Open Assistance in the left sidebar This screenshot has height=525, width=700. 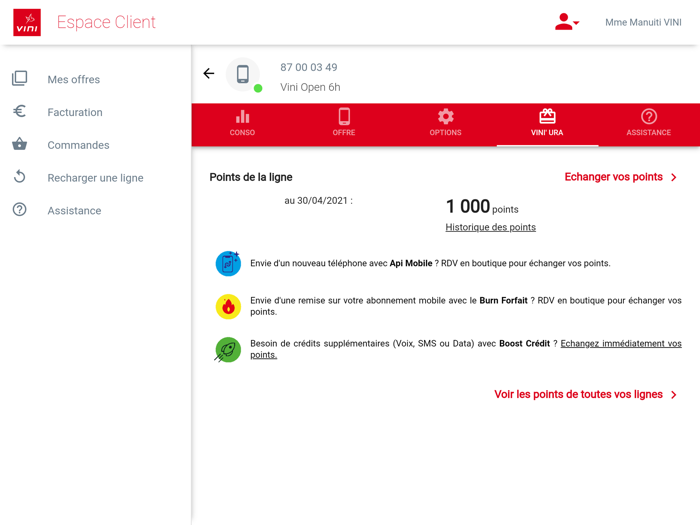click(x=74, y=211)
